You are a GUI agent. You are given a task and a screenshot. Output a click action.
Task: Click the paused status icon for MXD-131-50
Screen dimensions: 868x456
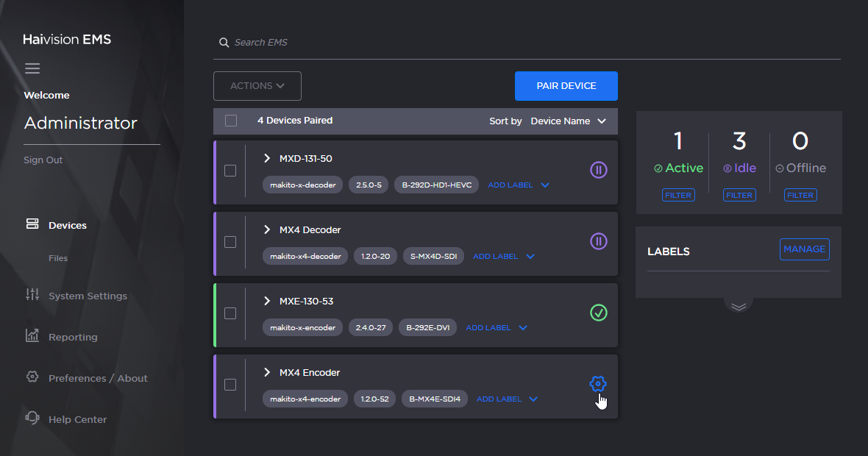[598, 170]
